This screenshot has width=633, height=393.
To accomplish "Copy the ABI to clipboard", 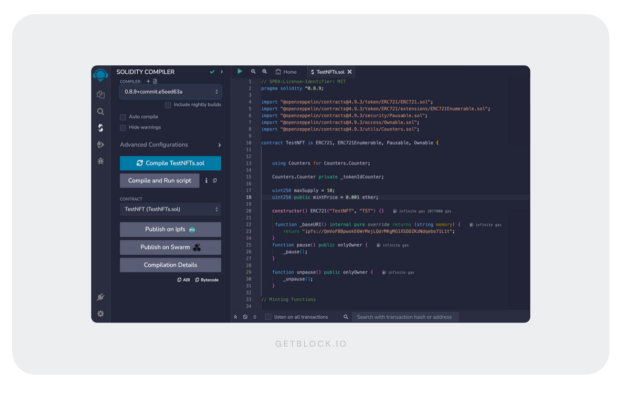I will pos(184,280).
